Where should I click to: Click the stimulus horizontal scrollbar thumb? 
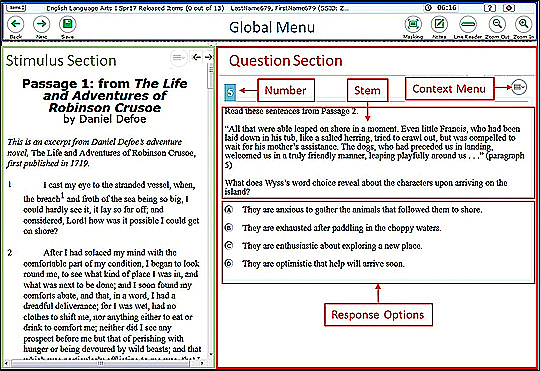coord(100,363)
